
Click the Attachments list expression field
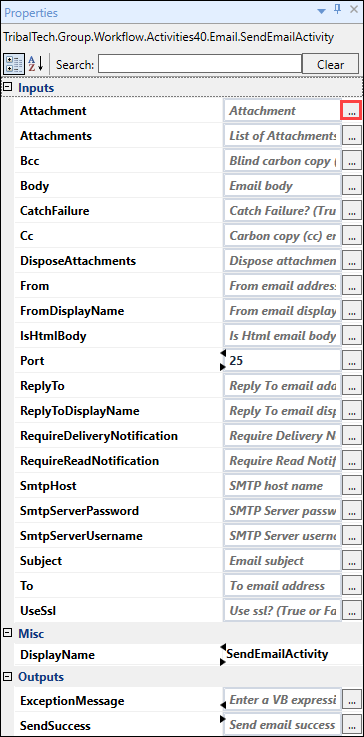click(x=282, y=136)
